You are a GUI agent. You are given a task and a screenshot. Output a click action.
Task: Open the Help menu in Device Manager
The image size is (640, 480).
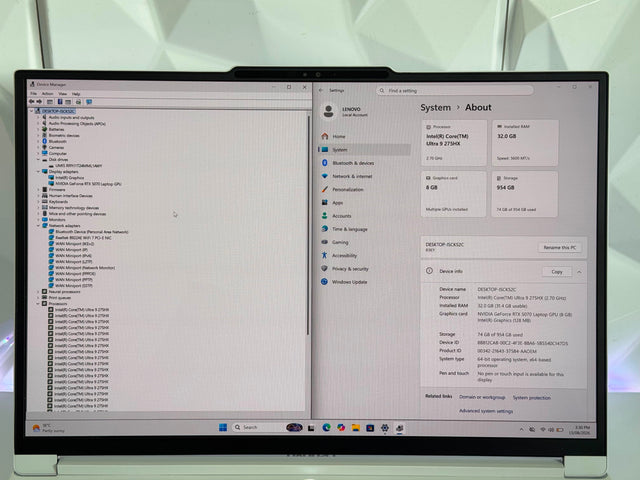[76, 93]
